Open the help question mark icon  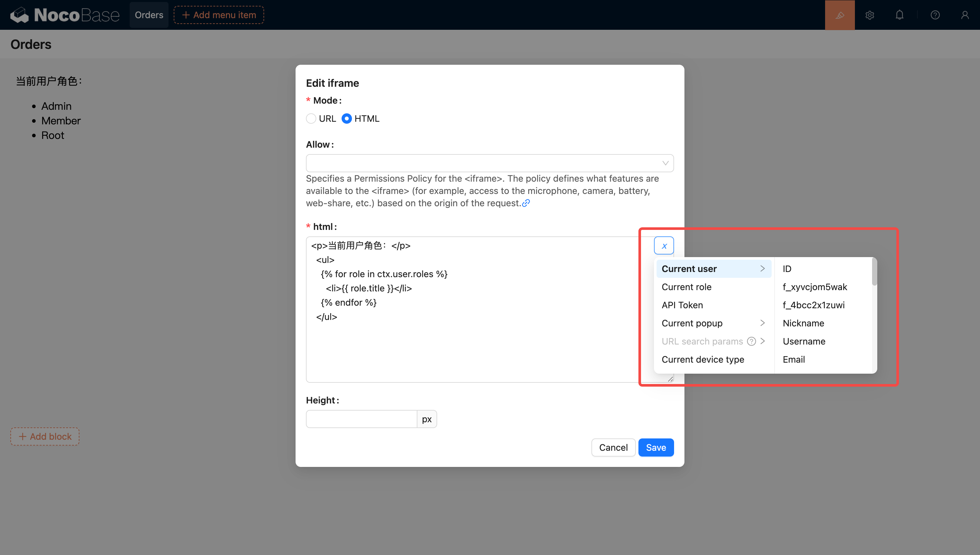935,15
